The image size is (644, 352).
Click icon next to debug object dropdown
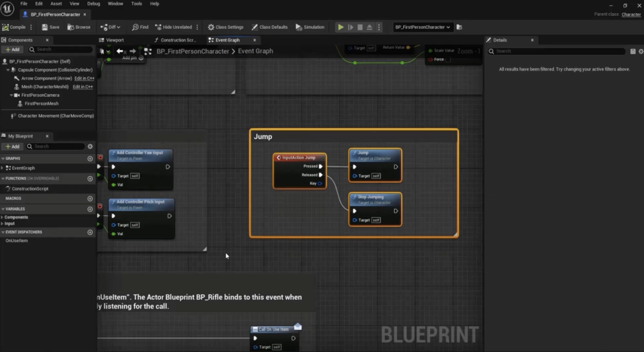pyautogui.click(x=460, y=27)
